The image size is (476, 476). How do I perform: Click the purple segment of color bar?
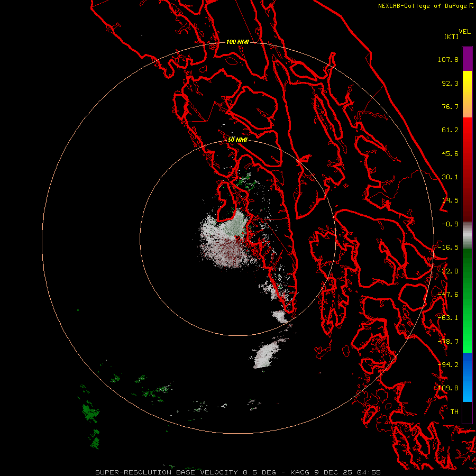467,59
